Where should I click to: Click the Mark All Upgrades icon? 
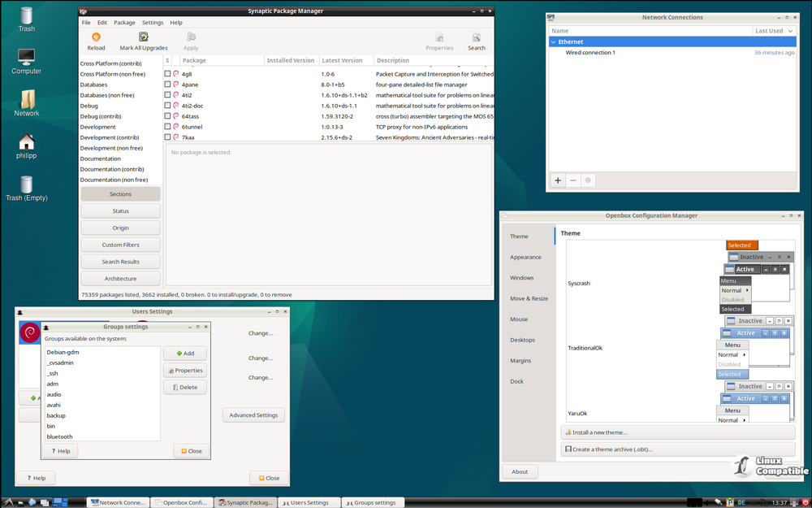click(x=144, y=37)
